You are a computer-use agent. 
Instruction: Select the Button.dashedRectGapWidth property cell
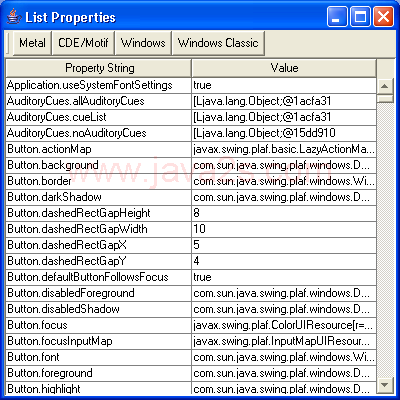tap(99, 229)
